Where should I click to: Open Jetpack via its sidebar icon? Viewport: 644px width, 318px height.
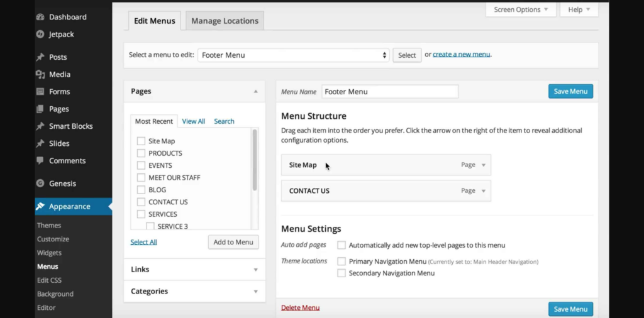(x=40, y=35)
